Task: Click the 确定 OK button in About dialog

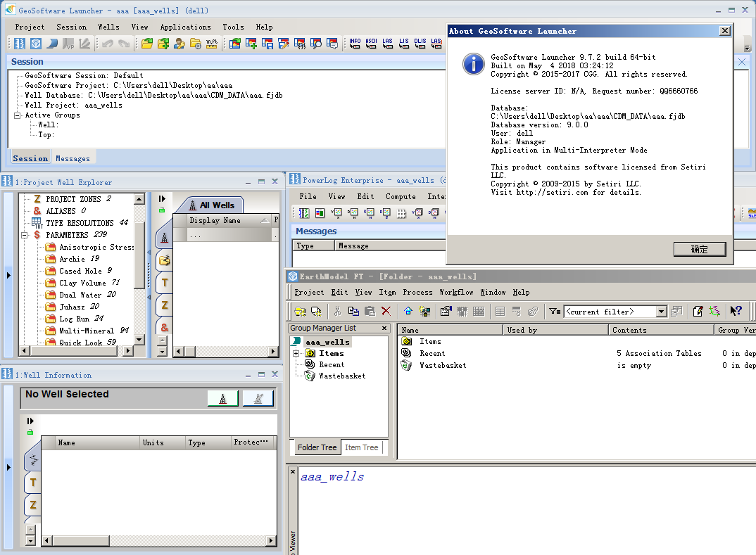Action: point(700,249)
